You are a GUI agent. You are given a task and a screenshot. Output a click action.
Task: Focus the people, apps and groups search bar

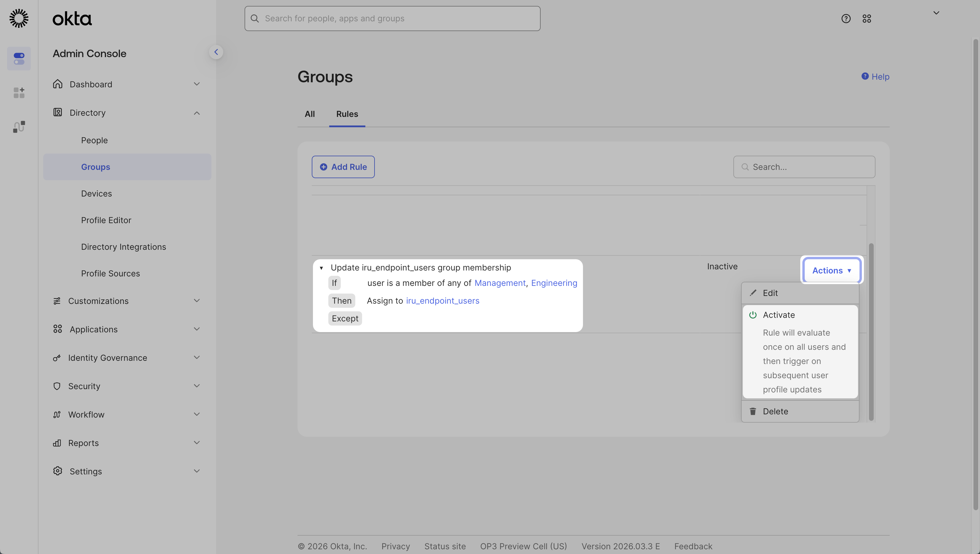[392, 18]
